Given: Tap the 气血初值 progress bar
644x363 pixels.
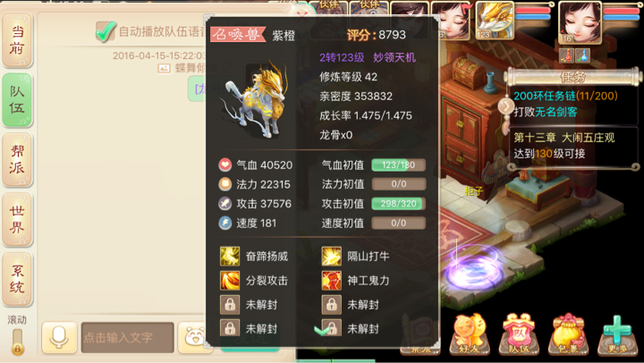Looking at the screenshot, I should pos(398,165).
